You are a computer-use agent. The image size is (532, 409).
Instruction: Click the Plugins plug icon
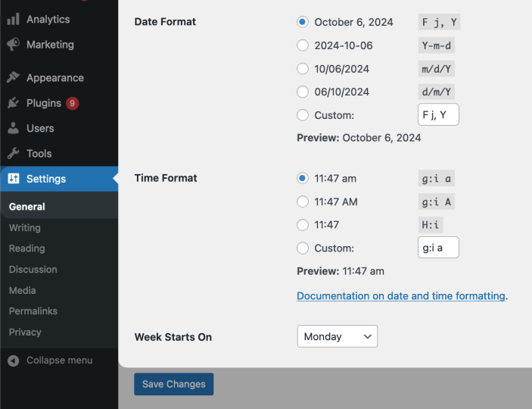tap(14, 103)
